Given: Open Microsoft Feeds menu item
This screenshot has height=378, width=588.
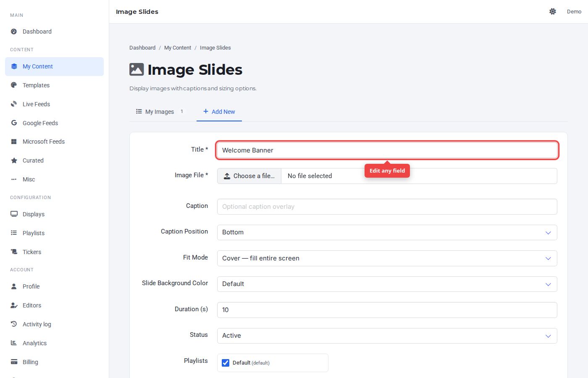Looking at the screenshot, I should click(55, 142).
